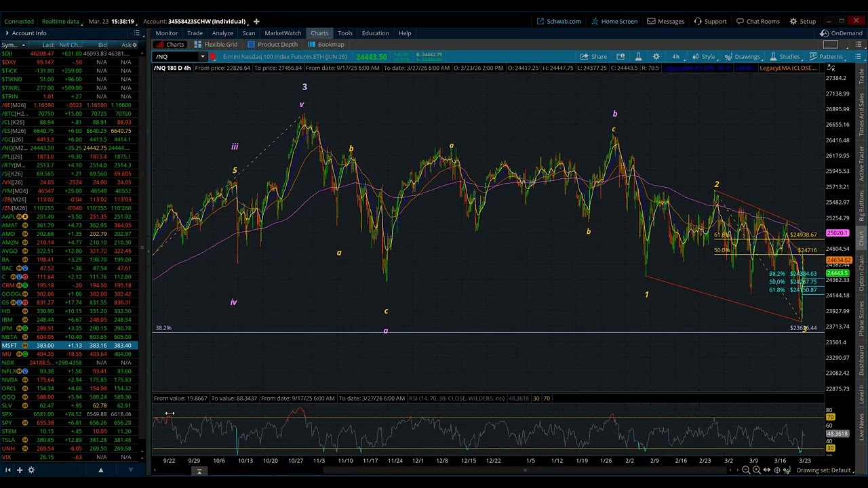
Task: Open the Bookmap subtab
Action: pos(326,44)
